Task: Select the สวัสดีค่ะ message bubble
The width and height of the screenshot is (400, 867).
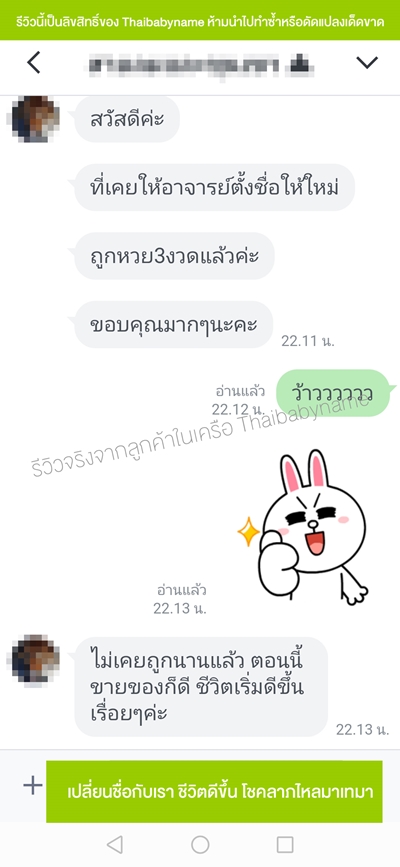Action: click(x=127, y=119)
